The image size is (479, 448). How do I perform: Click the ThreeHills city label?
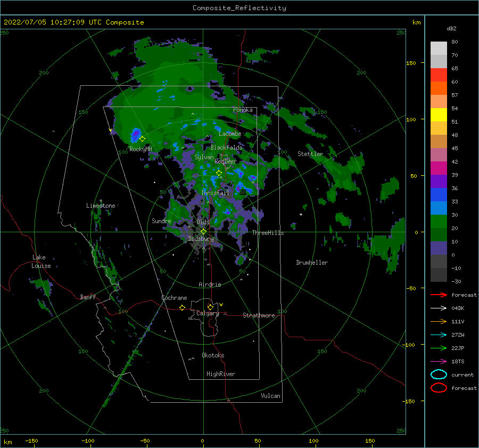268,233
